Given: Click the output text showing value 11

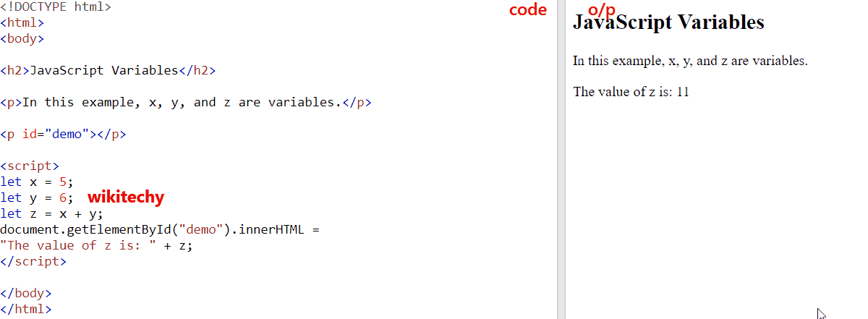Looking at the screenshot, I should tap(631, 92).
